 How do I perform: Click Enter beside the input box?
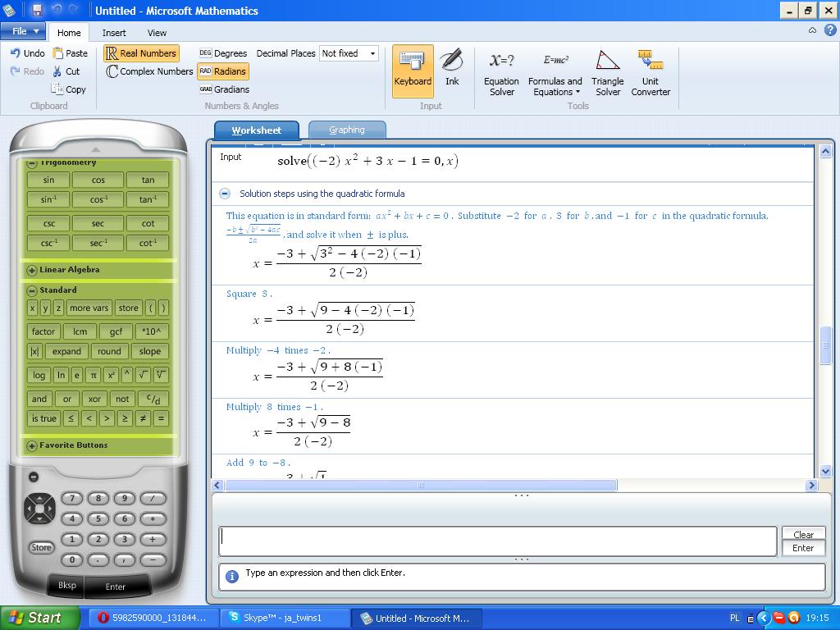[803, 548]
